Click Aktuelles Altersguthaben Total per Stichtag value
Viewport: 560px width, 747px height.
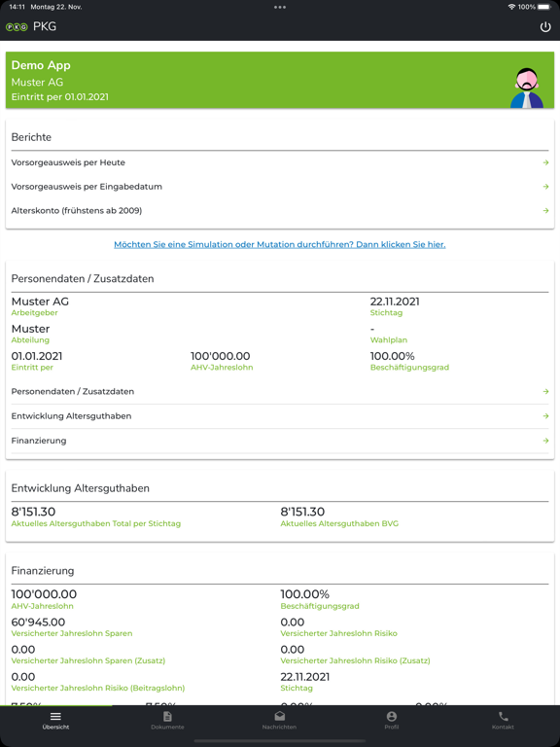[x=33, y=512]
